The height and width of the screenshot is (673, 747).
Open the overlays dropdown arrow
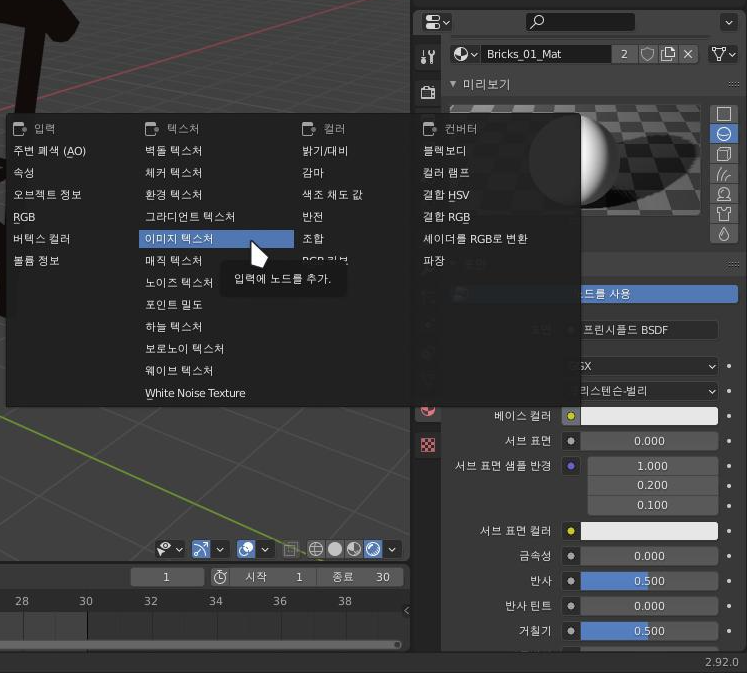[x=265, y=550]
